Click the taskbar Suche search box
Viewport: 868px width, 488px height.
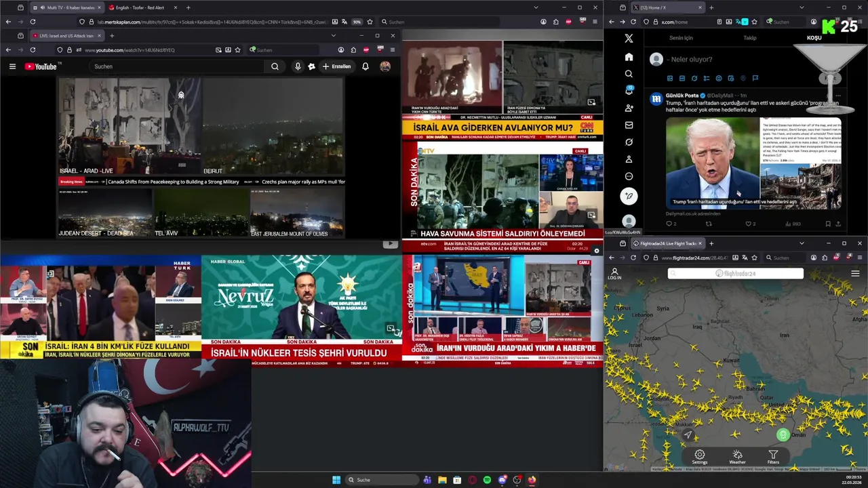383,480
